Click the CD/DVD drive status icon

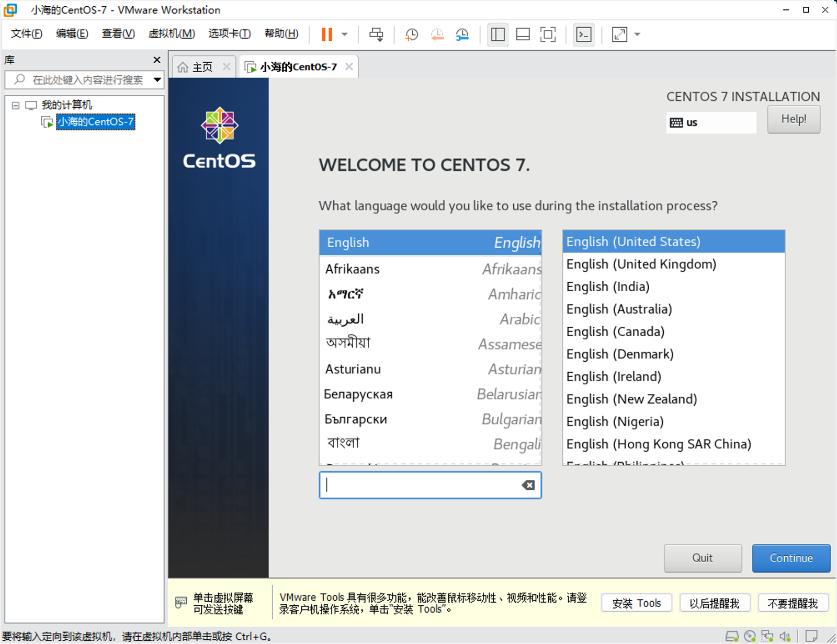pyautogui.click(x=750, y=636)
